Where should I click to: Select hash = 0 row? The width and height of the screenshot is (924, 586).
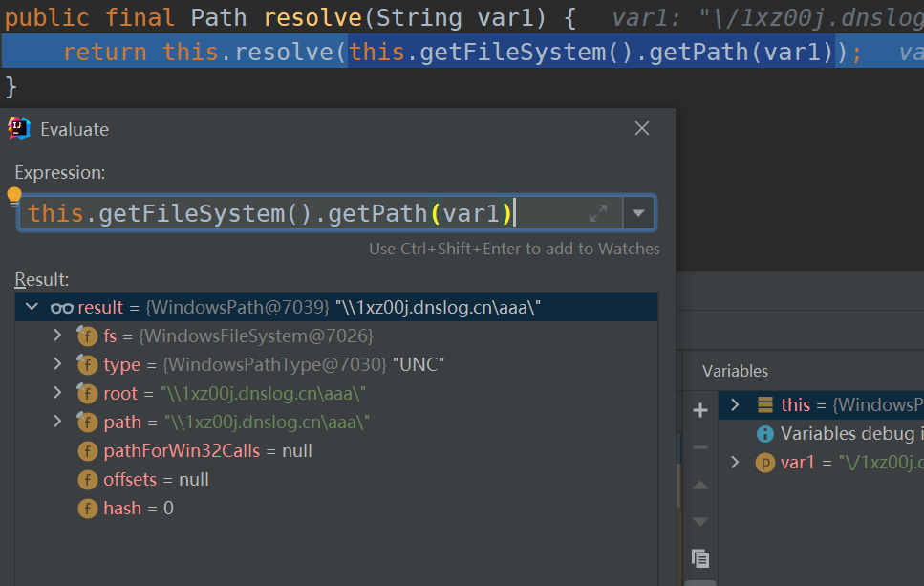(336, 509)
